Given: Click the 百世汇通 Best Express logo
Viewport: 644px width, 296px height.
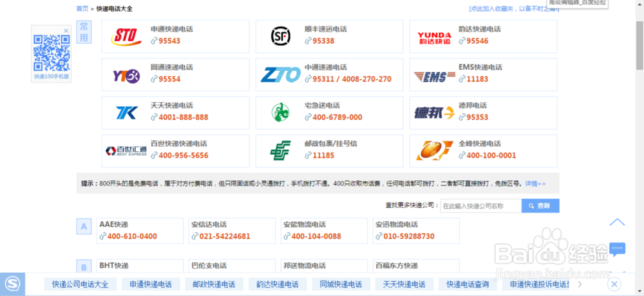Looking at the screenshot, I should click(x=126, y=151).
